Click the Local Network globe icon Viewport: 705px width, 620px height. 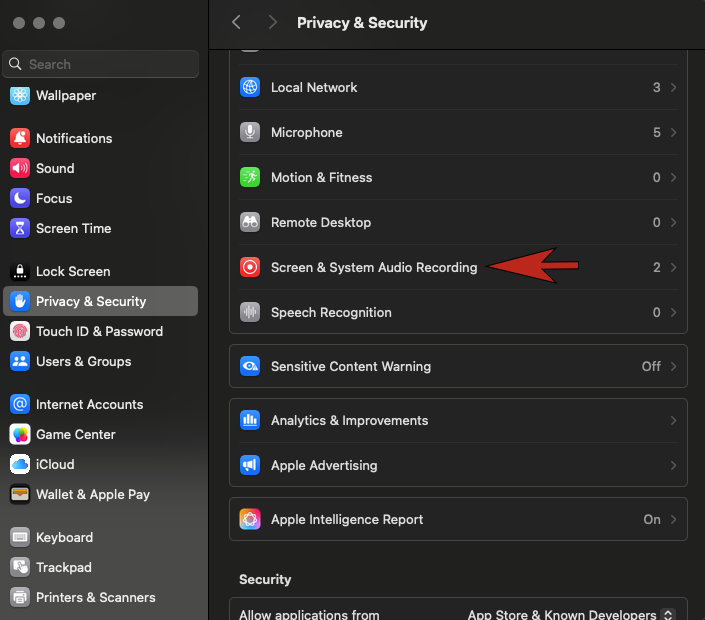click(x=250, y=87)
